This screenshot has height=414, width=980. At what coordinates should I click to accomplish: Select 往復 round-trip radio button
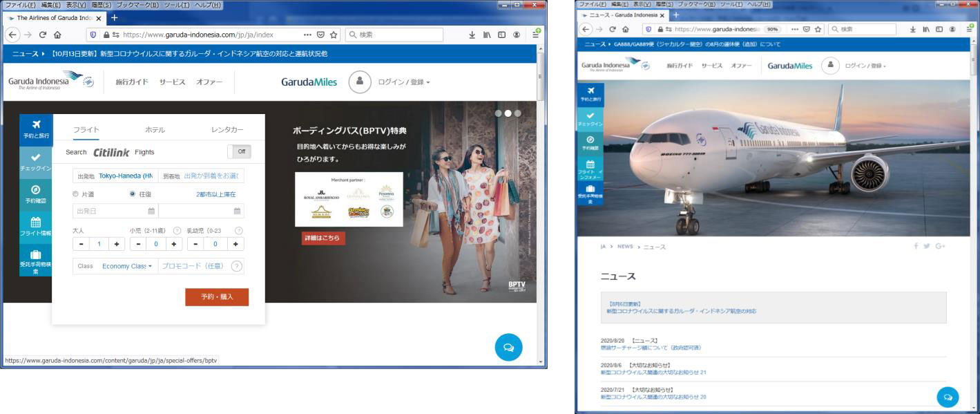point(133,194)
